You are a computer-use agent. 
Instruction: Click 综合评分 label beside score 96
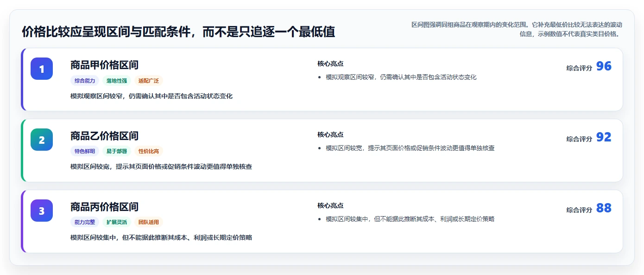579,68
